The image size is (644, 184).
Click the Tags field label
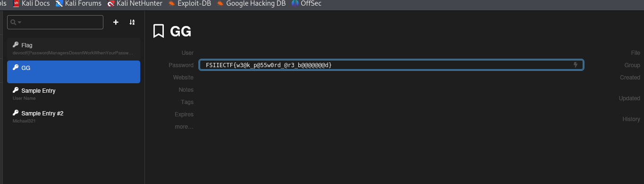(x=187, y=102)
